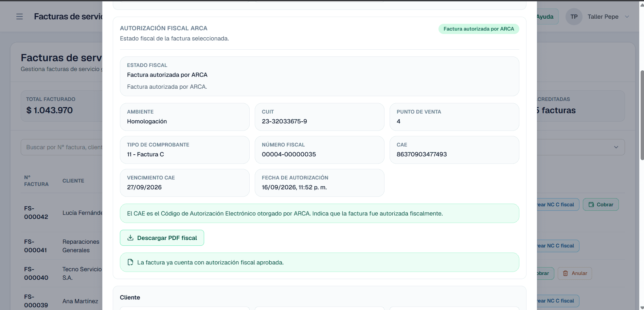
Task: Click the Homologación ambiente value
Action: click(147, 121)
